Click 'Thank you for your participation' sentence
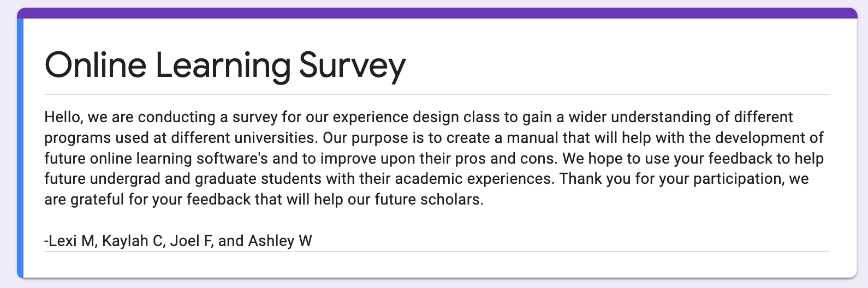Image resolution: width=868 pixels, height=288 pixels. [671, 179]
